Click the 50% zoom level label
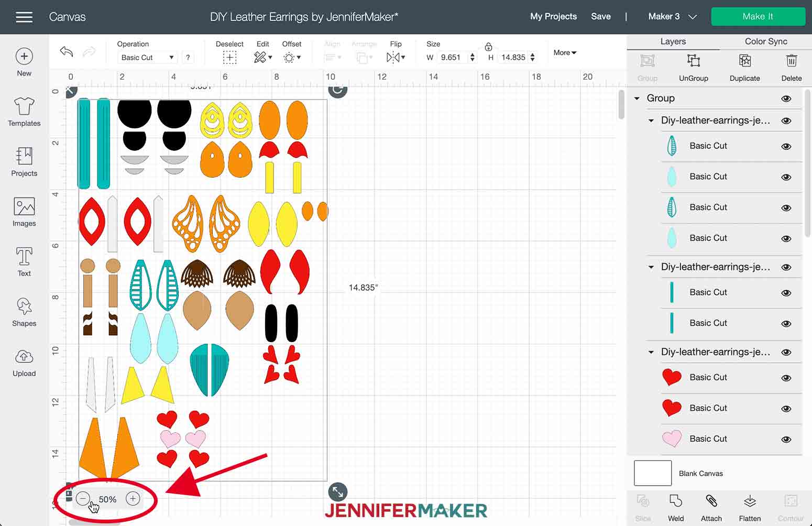Screen dimensions: 812x526 coord(107,499)
